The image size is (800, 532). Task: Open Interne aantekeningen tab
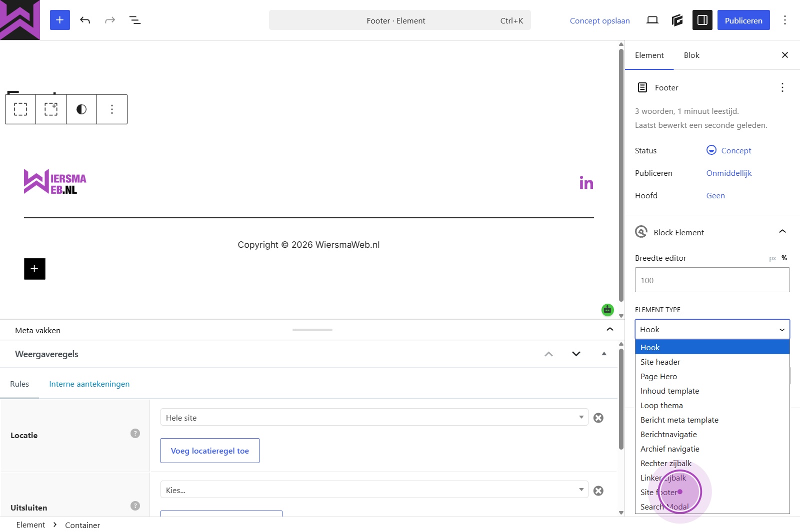(89, 384)
